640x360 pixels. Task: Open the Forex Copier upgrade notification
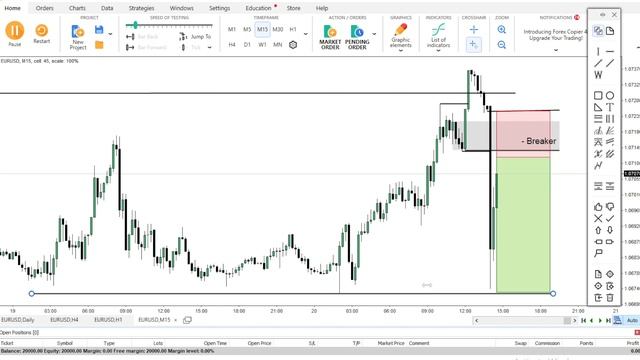point(555,35)
